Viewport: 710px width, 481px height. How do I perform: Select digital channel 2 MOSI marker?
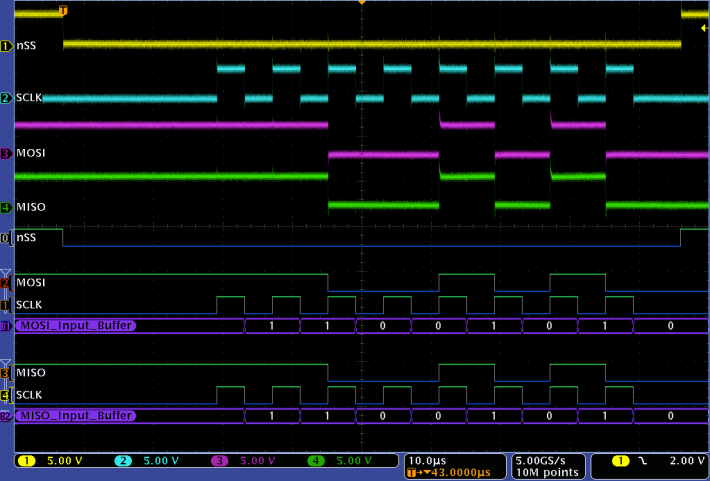pyautogui.click(x=6, y=283)
